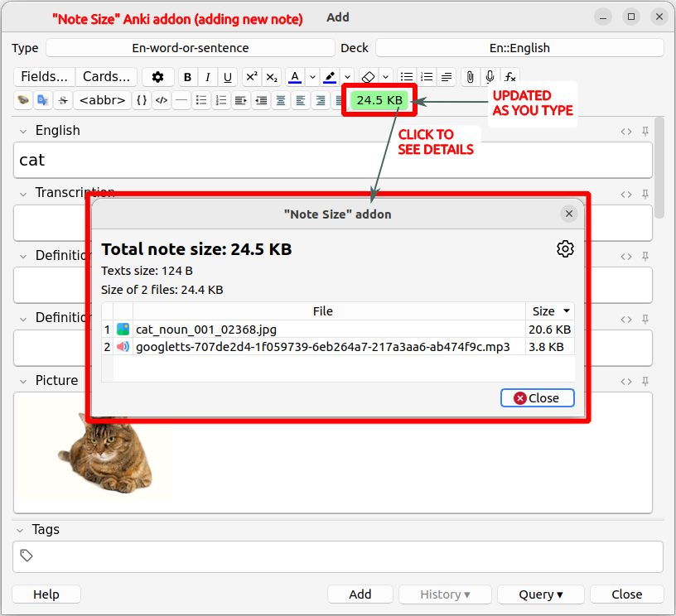Apply superscript formatting
The image size is (676, 616).
251,77
